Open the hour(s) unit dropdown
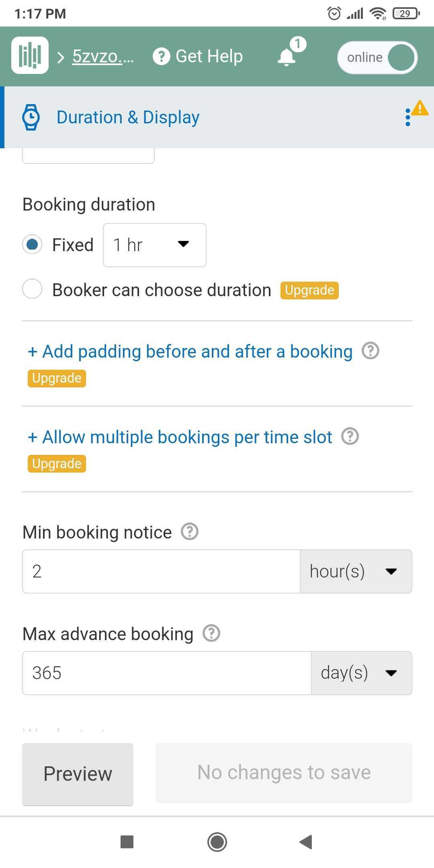Viewport: 434px width, 868px height. tap(356, 571)
